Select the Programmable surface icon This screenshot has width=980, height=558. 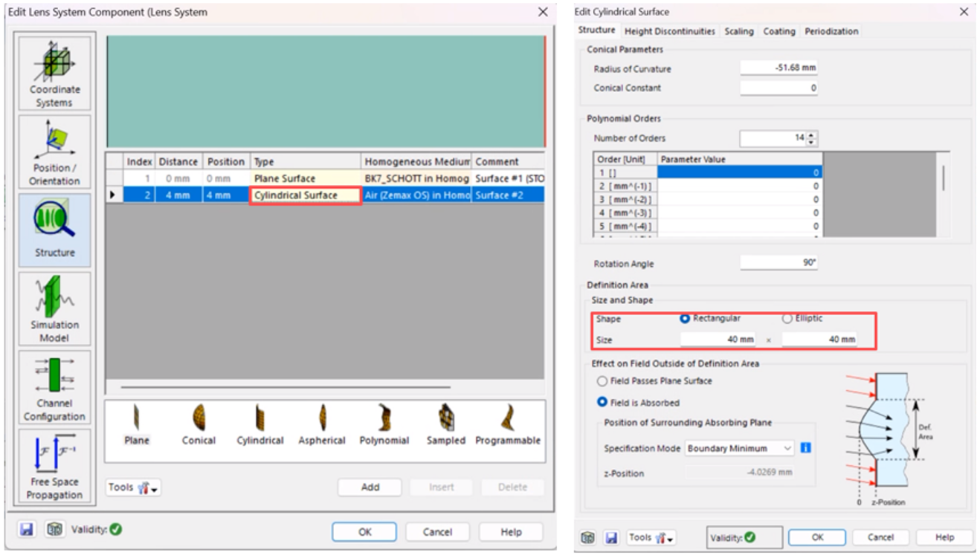tap(507, 424)
